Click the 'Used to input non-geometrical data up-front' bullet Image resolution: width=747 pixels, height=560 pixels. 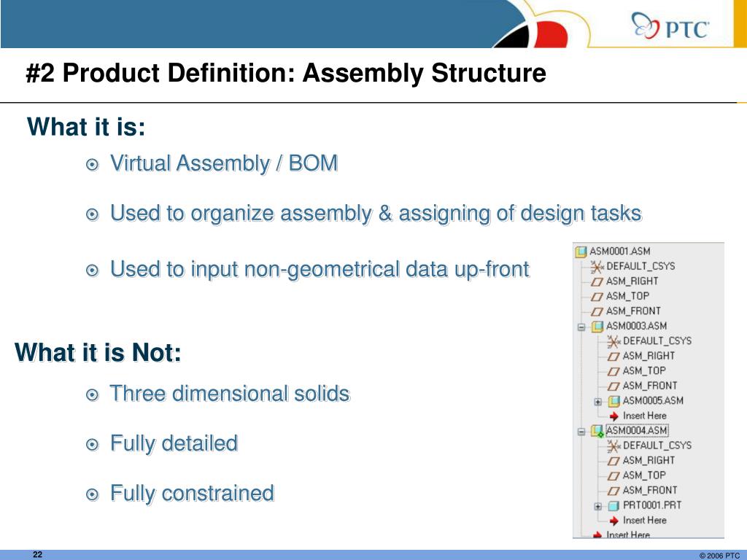click(320, 269)
